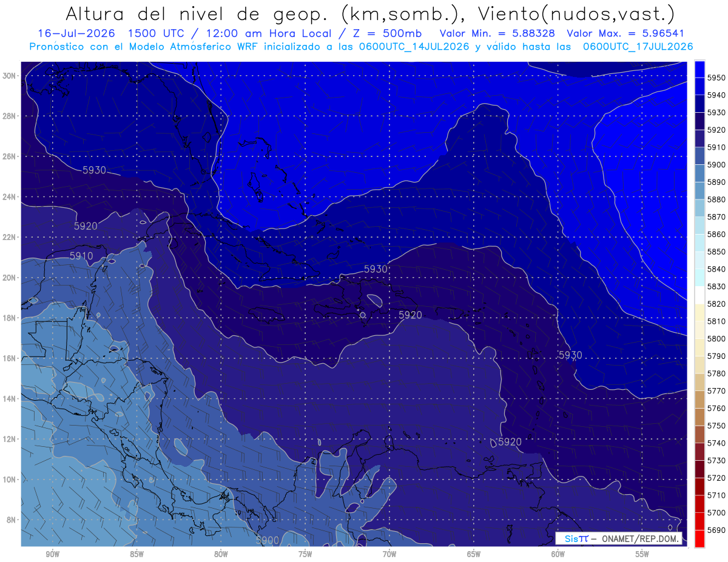Click the 'SisTT - ONAMET/REP.DOM.' credit box

coord(618,538)
